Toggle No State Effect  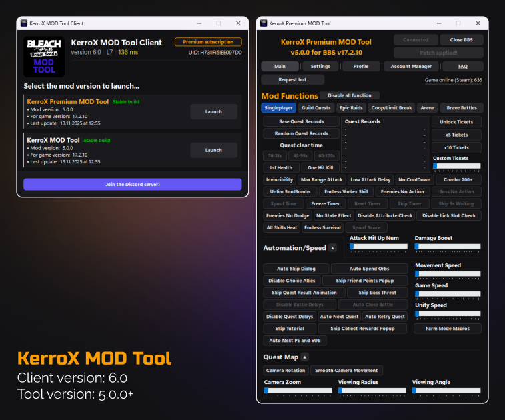click(334, 215)
